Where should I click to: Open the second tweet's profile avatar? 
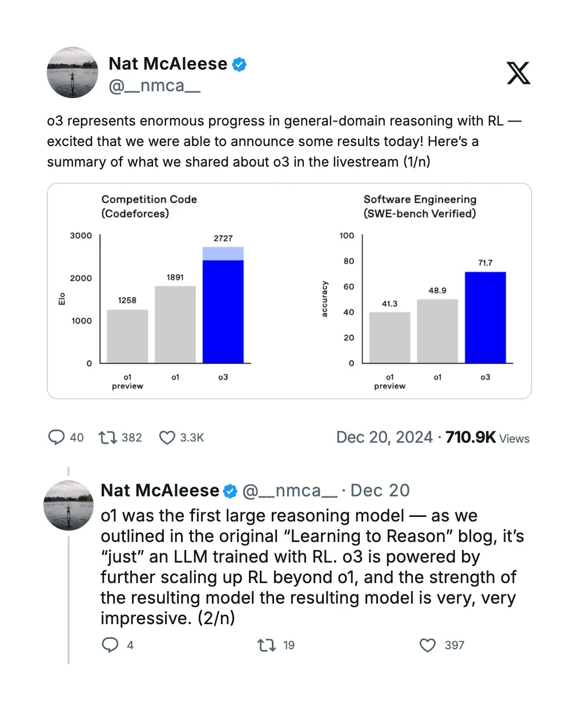69,505
